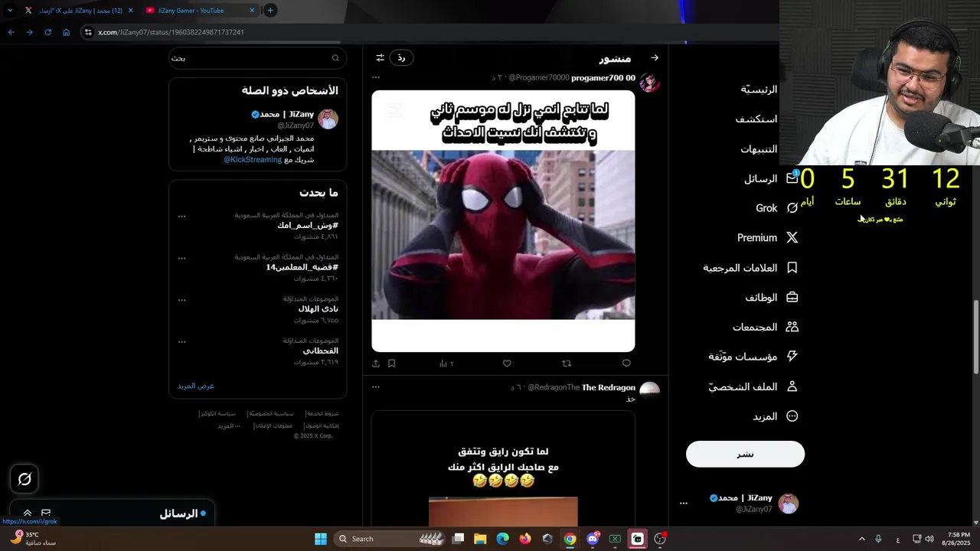Viewport: 980px width, 551px height.
Task: Open the reply sorting filter icon
Action: [x=380, y=57]
